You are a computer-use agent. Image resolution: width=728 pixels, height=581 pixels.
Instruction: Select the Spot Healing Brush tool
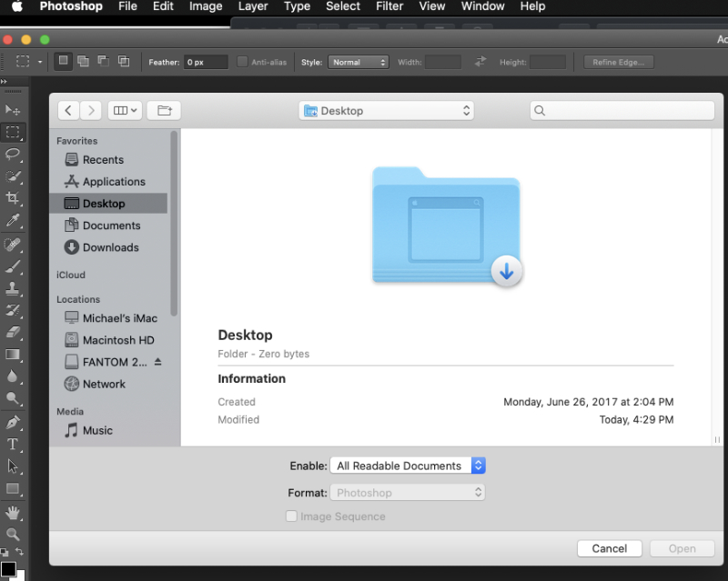(x=13, y=245)
